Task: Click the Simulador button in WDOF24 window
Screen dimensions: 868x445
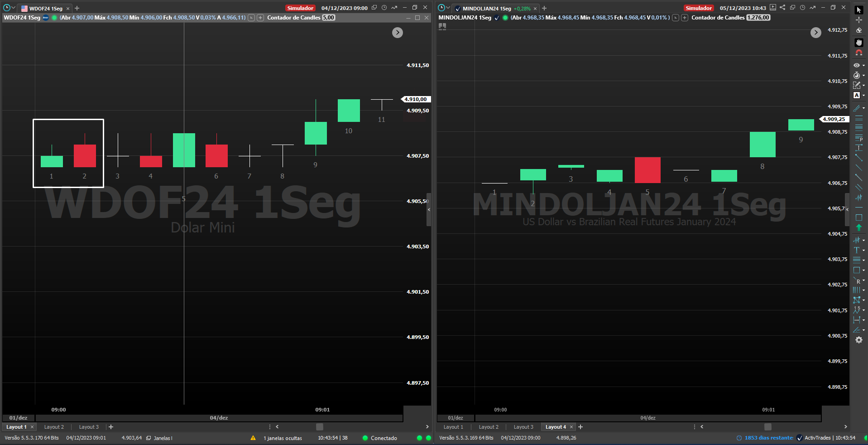Action: (300, 8)
